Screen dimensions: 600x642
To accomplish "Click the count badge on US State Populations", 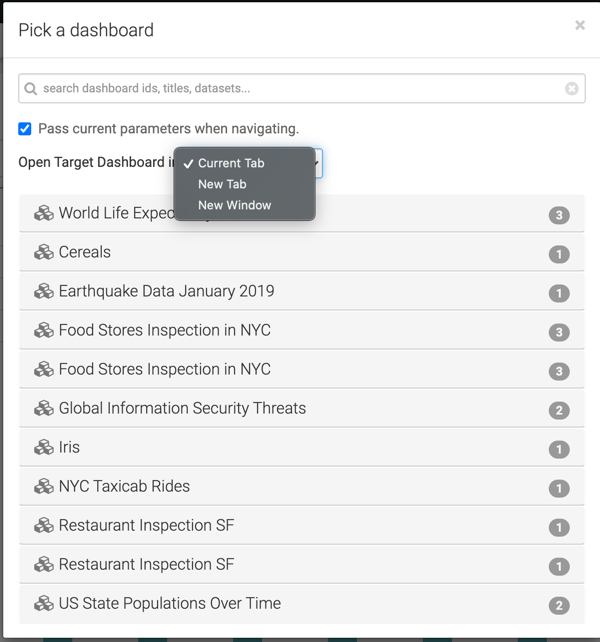I will [559, 605].
